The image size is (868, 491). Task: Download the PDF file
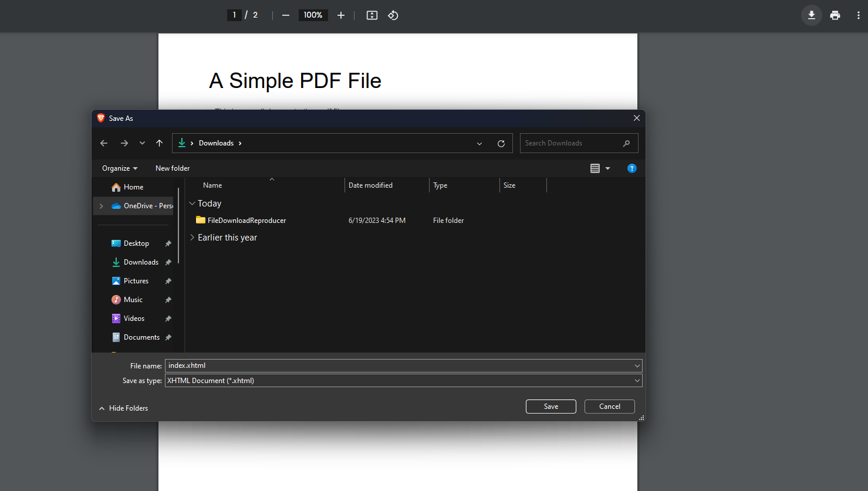tap(811, 15)
